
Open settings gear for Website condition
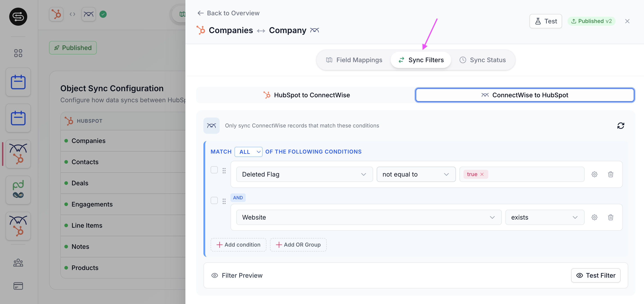point(594,217)
